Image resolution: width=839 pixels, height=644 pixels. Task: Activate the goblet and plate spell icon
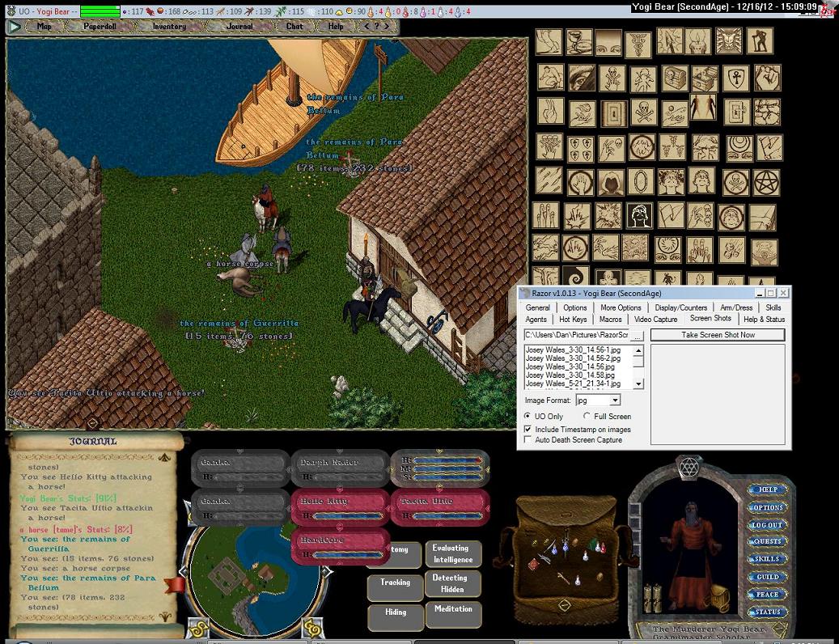click(578, 42)
